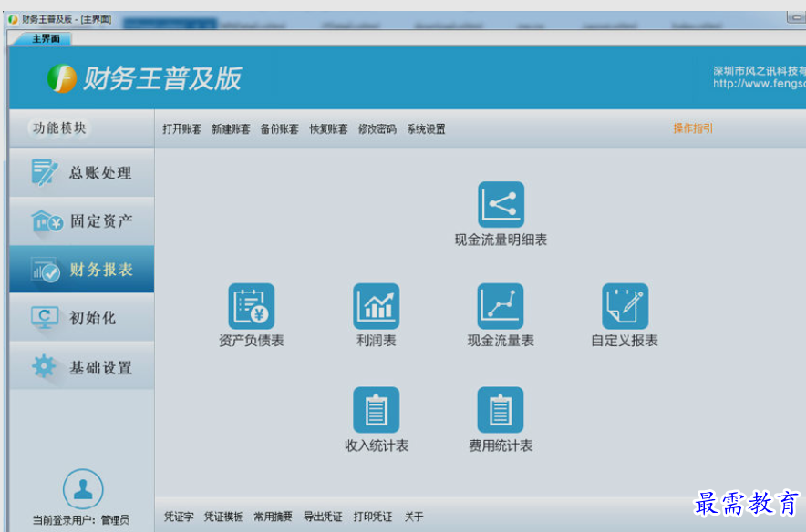This screenshot has height=532, width=806.
Task: Click 常用摘要 in the bottom bar
Action: [x=273, y=517]
